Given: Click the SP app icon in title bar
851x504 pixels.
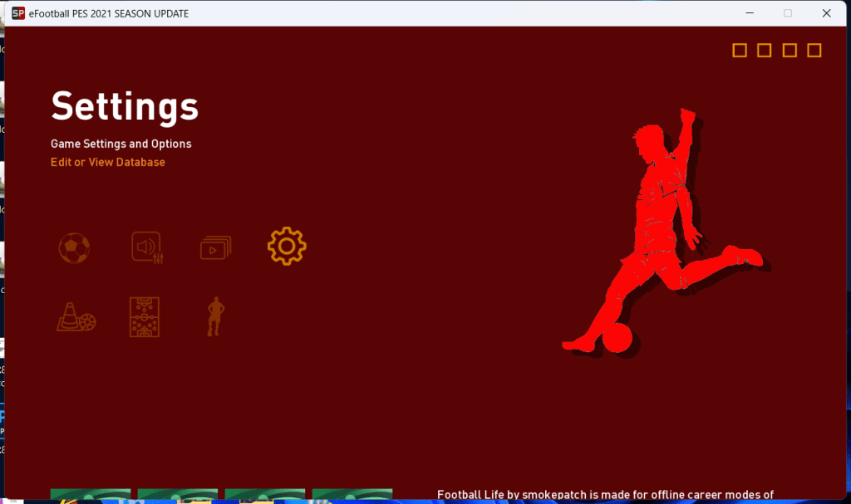Looking at the screenshot, I should pyautogui.click(x=18, y=13).
